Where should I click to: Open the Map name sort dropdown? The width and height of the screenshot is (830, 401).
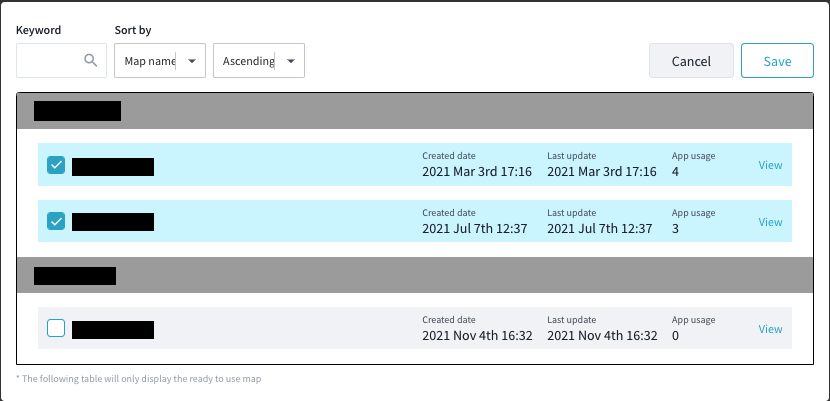click(x=160, y=61)
